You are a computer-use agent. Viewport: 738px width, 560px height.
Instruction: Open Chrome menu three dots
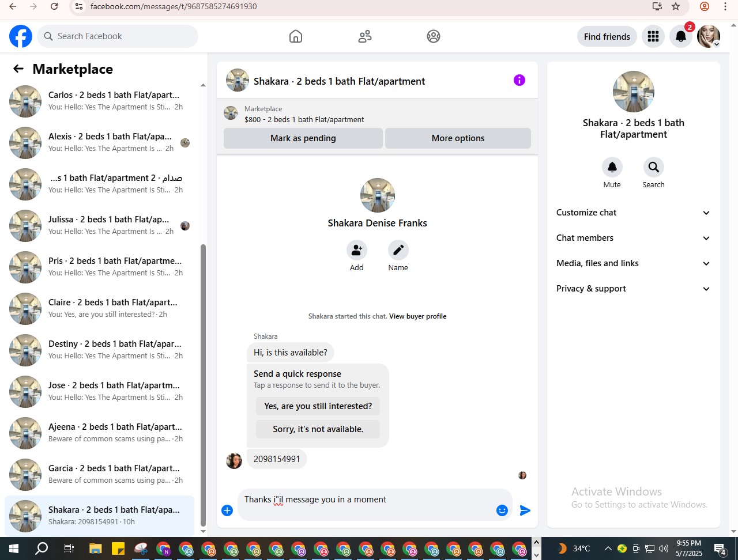pyautogui.click(x=725, y=6)
